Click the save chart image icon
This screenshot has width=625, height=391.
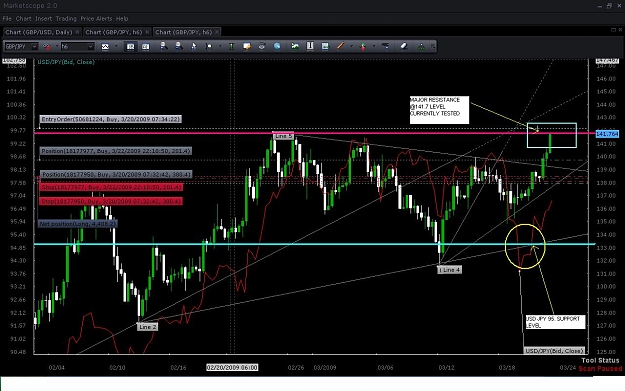click(x=325, y=46)
